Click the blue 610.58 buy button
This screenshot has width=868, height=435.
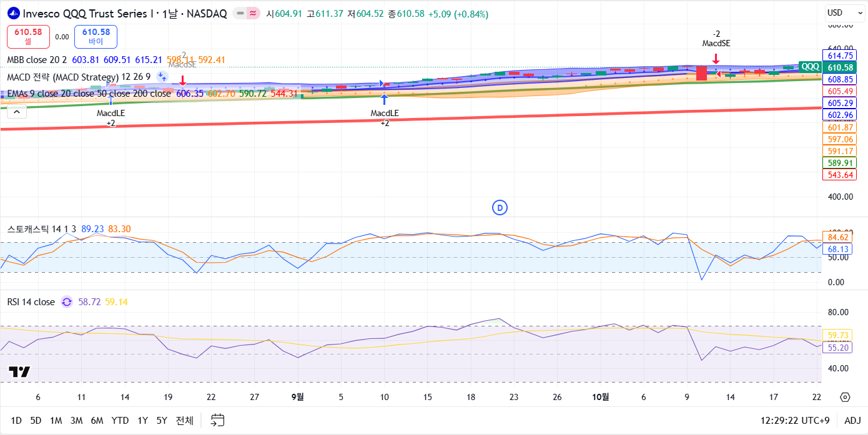[96, 37]
